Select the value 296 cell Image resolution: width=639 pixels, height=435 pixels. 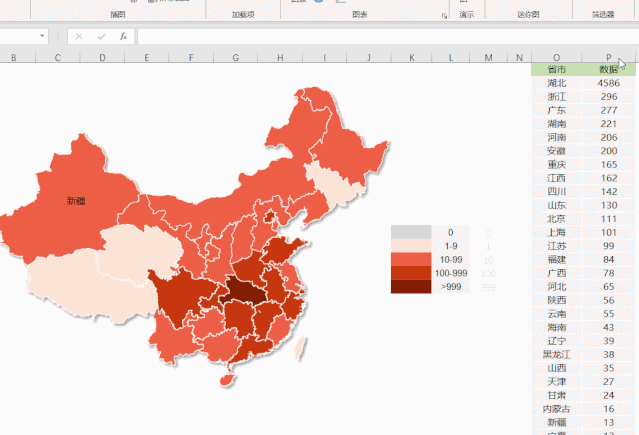tap(609, 97)
